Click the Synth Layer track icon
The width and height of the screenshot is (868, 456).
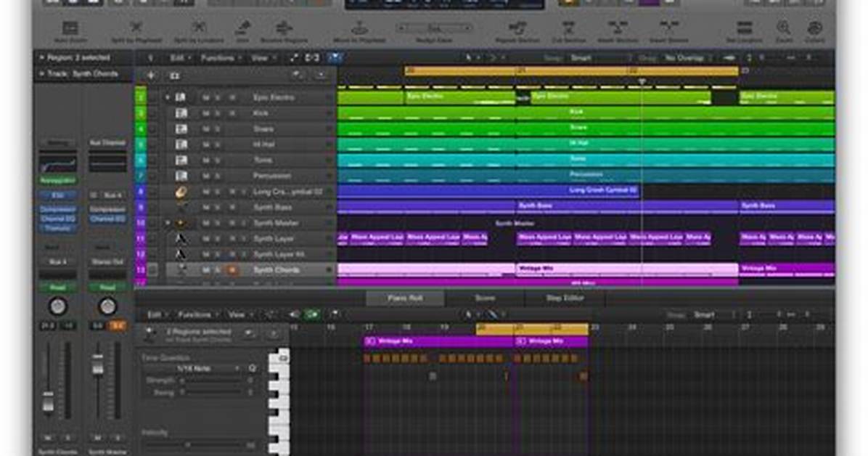tap(181, 239)
